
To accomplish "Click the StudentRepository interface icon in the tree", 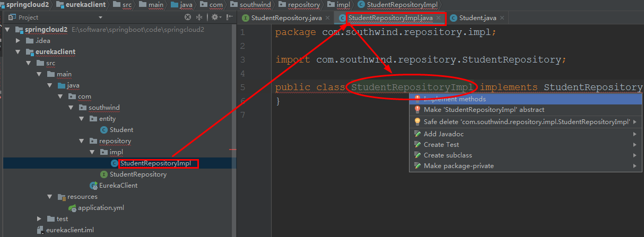I will click(x=104, y=174).
